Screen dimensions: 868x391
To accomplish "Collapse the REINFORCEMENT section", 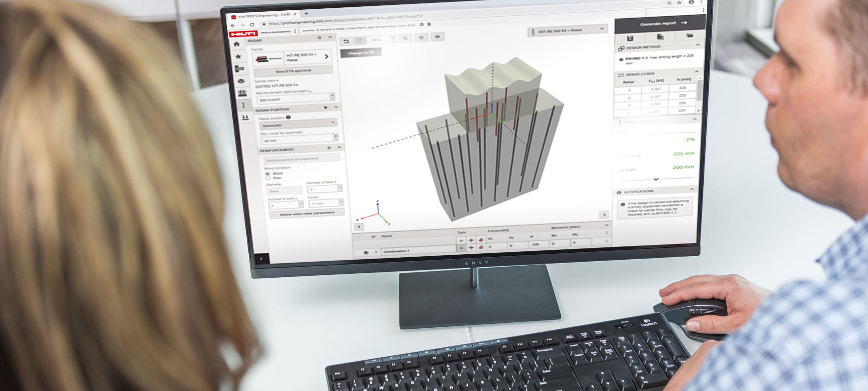I will (339, 147).
